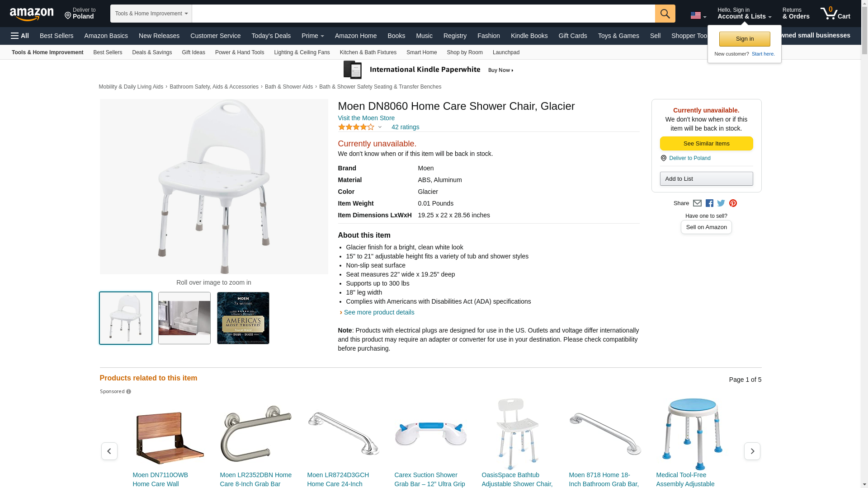
Task: Show previous related products page
Action: tap(109, 451)
